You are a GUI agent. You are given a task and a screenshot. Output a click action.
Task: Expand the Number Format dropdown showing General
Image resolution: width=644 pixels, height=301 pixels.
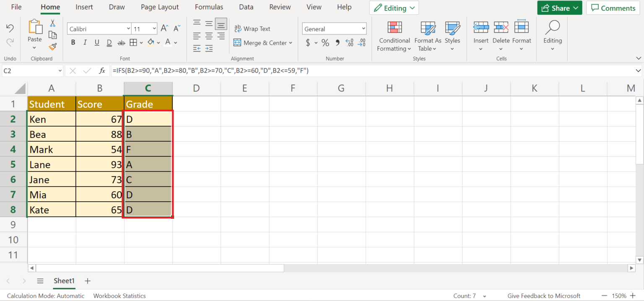coord(363,29)
